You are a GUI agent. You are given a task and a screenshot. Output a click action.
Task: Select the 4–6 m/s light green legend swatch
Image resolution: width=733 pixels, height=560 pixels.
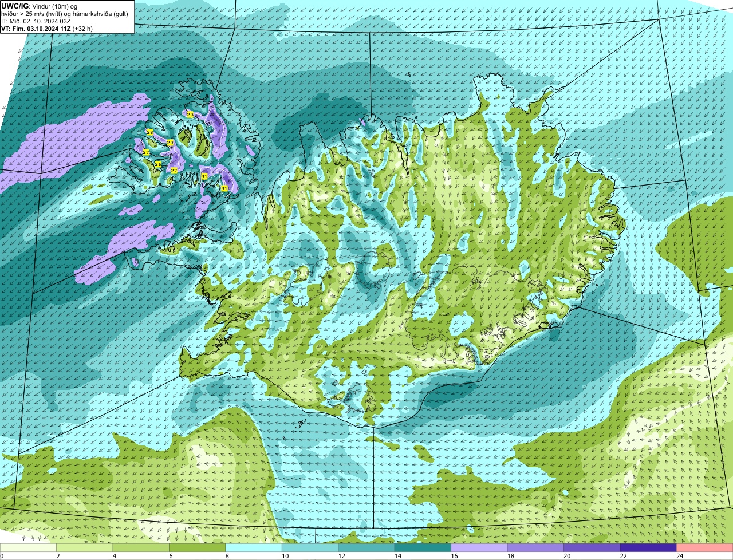141,548
